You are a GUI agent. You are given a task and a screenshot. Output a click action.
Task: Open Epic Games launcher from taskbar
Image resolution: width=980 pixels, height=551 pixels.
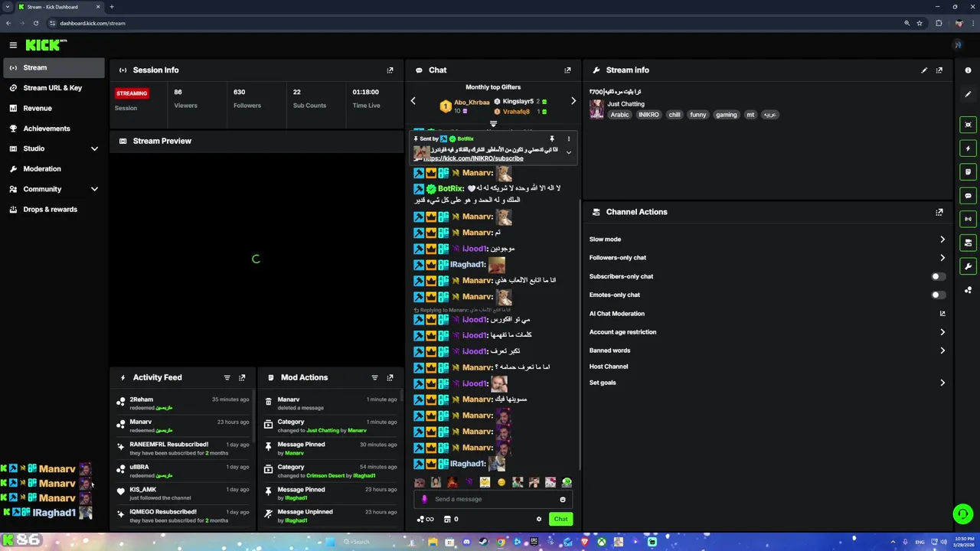534,543
